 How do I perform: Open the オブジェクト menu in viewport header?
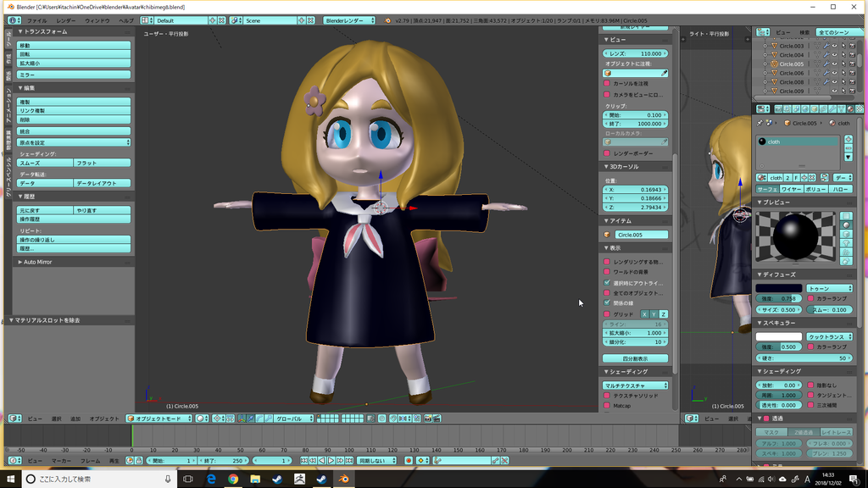pyautogui.click(x=104, y=419)
